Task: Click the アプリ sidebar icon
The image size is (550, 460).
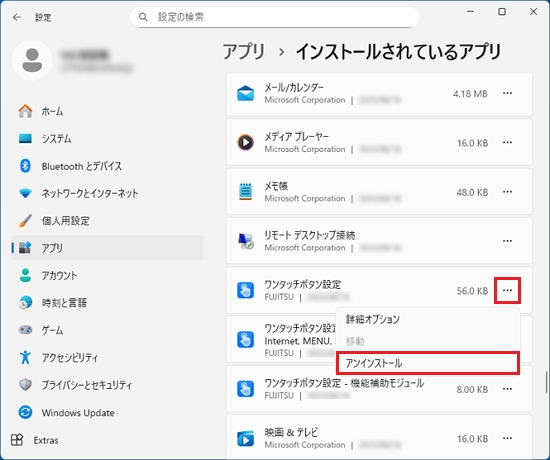Action: [25, 248]
